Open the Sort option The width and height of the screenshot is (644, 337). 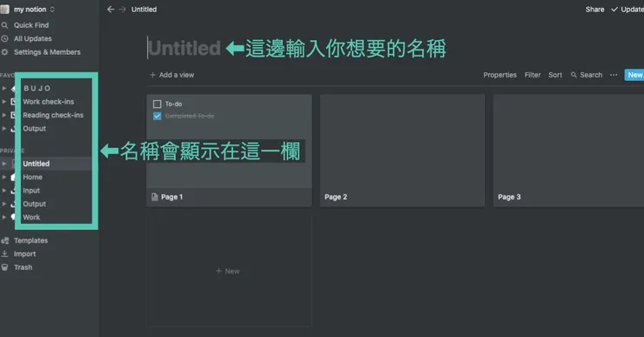click(x=555, y=75)
